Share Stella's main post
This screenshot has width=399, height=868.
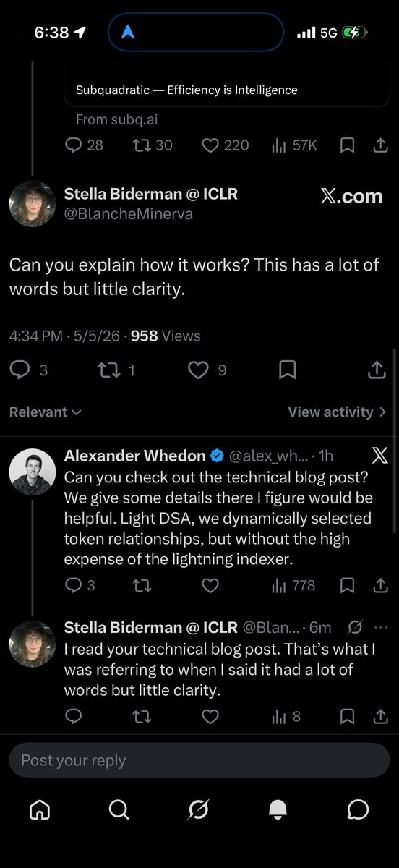tap(377, 370)
